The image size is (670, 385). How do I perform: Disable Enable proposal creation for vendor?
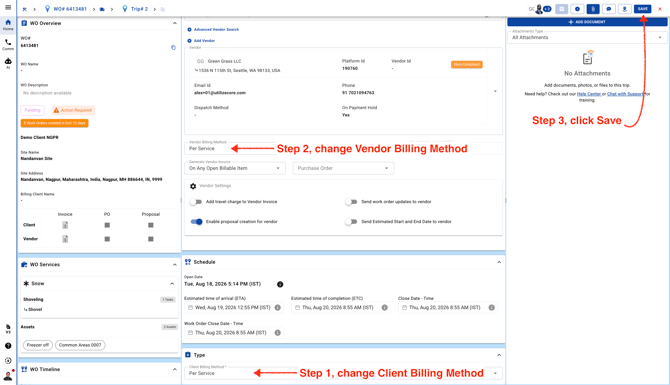pyautogui.click(x=197, y=222)
